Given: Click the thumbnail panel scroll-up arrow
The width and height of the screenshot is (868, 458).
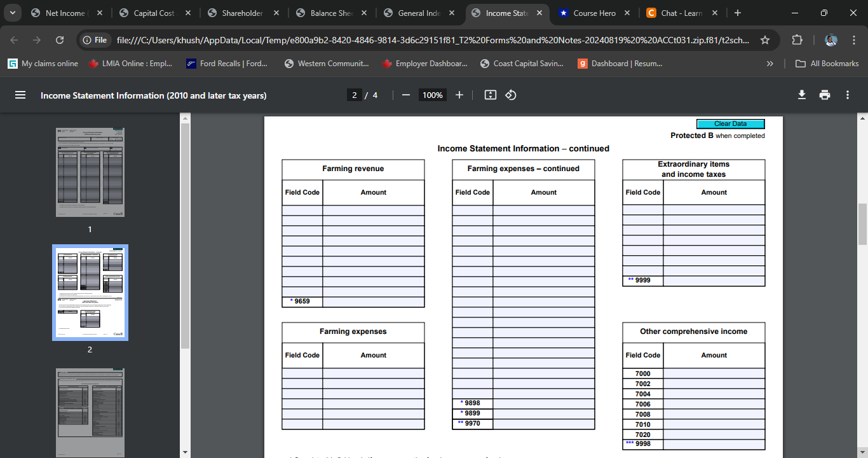Looking at the screenshot, I should (x=186, y=118).
